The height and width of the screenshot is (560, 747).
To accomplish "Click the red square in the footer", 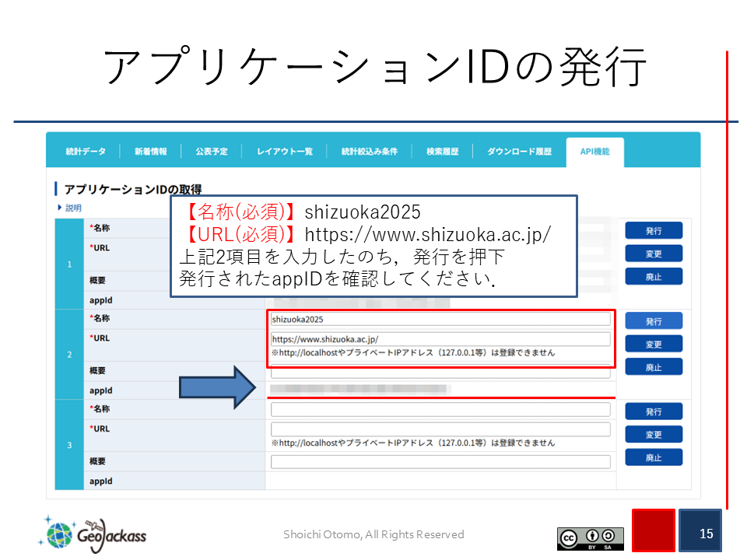I will [x=653, y=530].
